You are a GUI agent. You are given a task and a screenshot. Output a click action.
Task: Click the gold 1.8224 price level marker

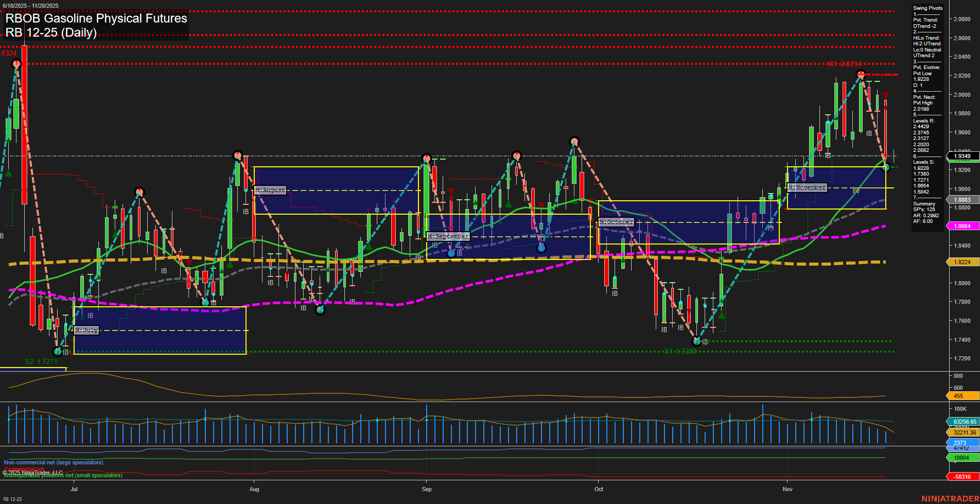point(962,262)
